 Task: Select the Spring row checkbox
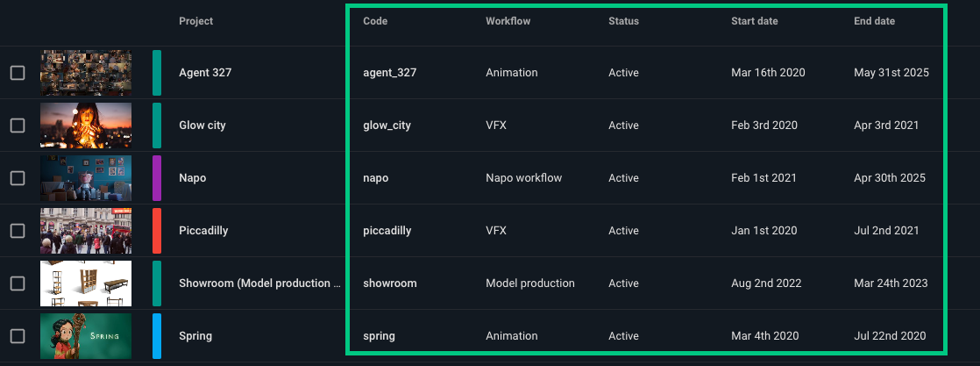18,336
